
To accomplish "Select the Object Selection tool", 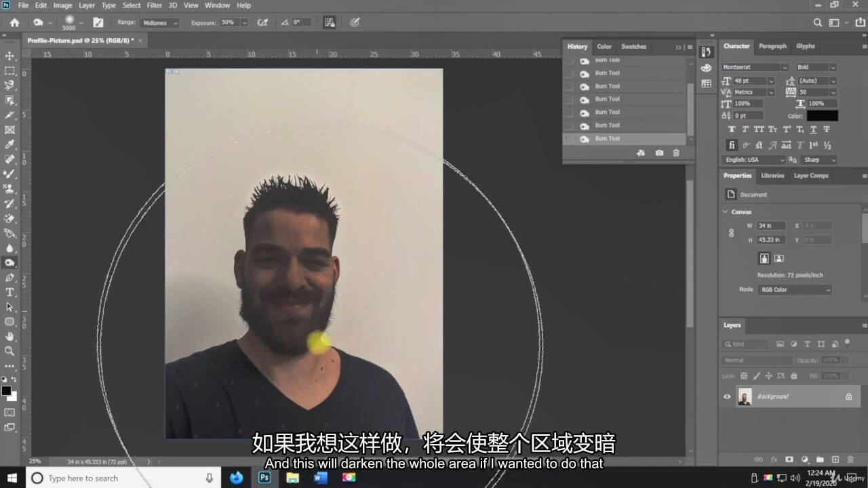I will click(9, 100).
